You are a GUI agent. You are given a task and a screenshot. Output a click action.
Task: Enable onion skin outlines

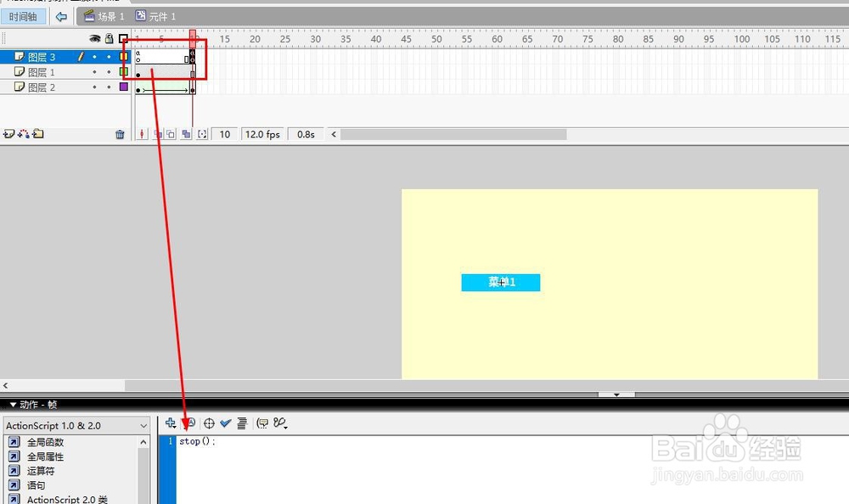pos(171,134)
